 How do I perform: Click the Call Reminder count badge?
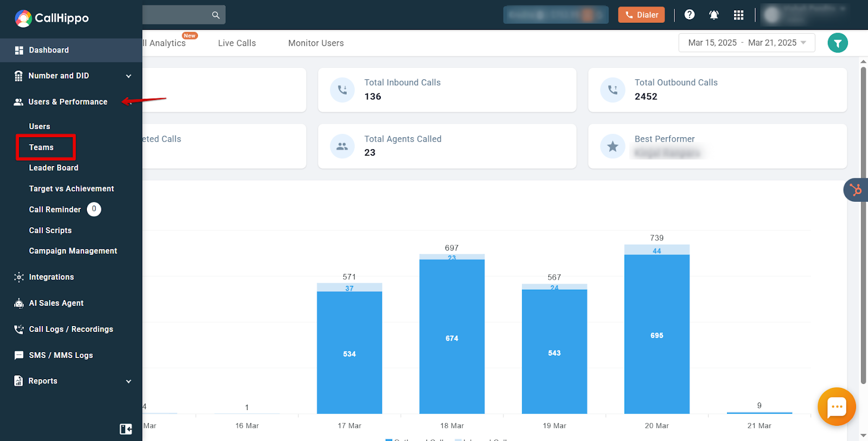pyautogui.click(x=94, y=209)
